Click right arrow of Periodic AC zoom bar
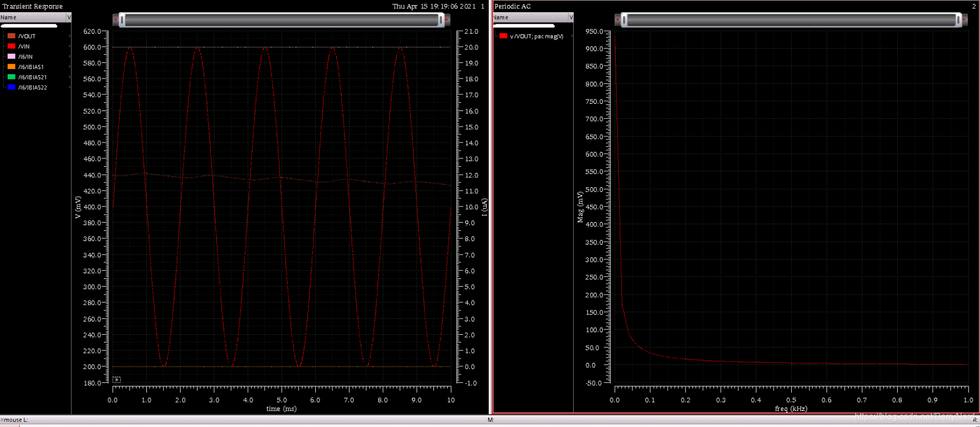 click(964, 20)
